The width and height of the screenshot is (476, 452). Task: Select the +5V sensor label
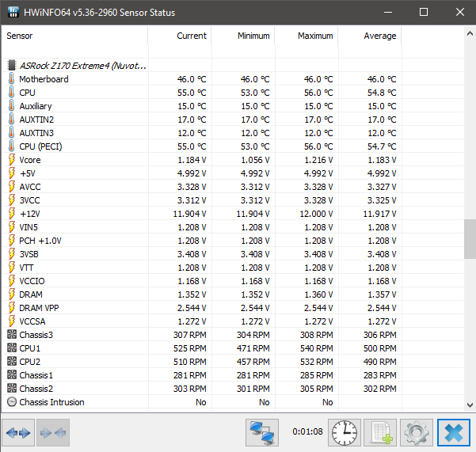click(27, 173)
